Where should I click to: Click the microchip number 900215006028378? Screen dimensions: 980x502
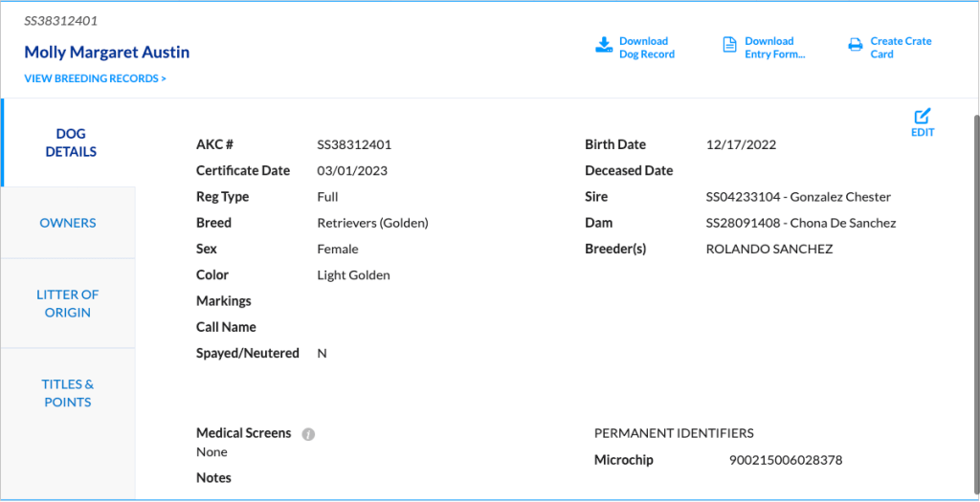pyautogui.click(x=785, y=460)
